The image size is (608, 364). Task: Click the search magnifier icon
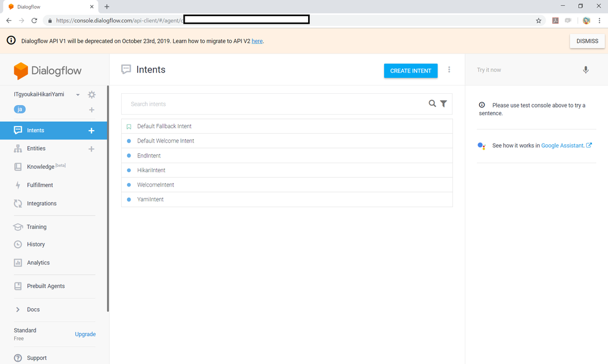point(432,103)
